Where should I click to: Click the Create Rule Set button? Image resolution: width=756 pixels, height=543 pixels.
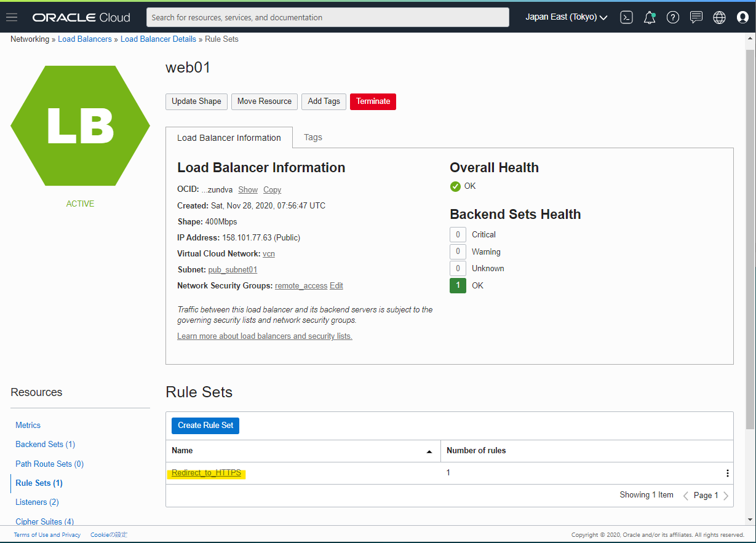tap(205, 426)
